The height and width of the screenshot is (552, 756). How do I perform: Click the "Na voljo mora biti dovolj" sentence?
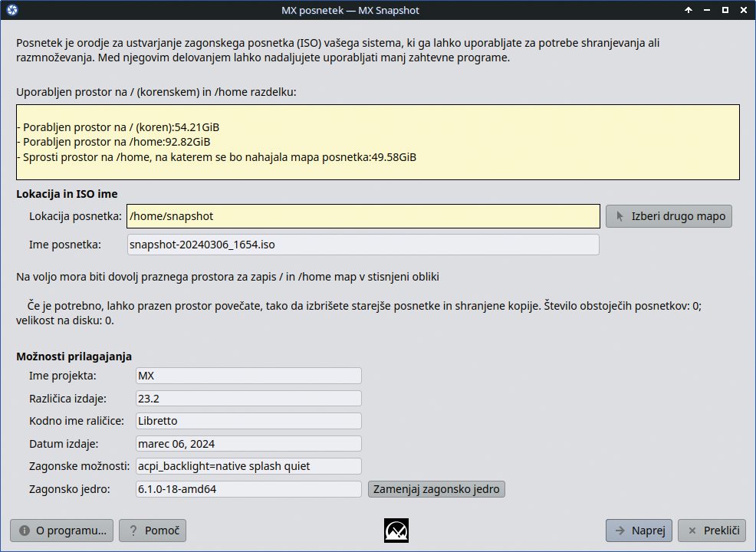228,277
